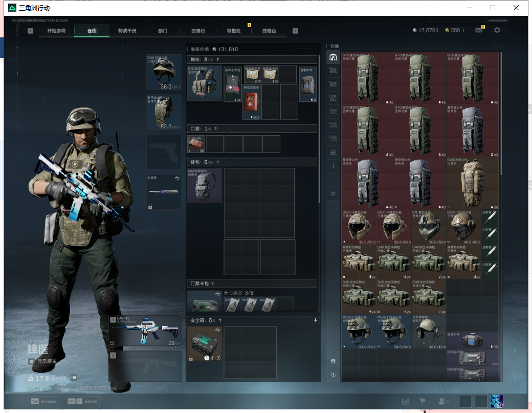Select the chest rig item marked 1/2

[270, 75]
